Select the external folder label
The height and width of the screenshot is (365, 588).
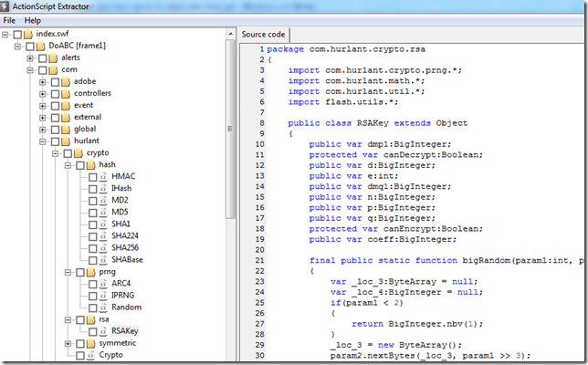[88, 117]
